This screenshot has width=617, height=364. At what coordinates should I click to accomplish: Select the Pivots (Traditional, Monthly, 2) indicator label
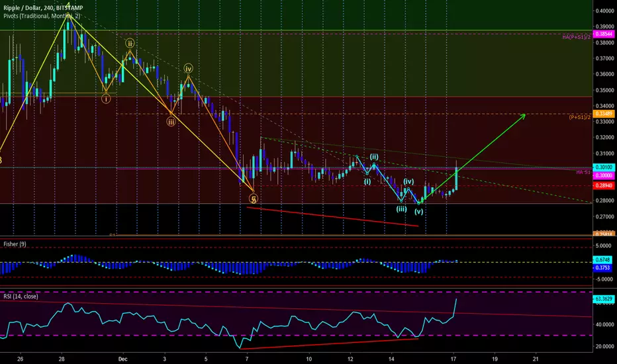[x=42, y=16]
